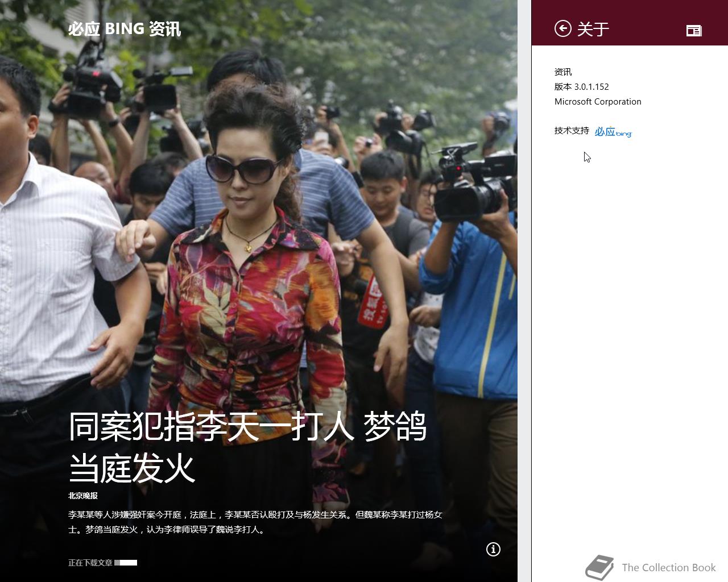Select the article summary paragraph text
Image resolution: width=728 pixels, height=582 pixels.
pyautogui.click(x=255, y=522)
